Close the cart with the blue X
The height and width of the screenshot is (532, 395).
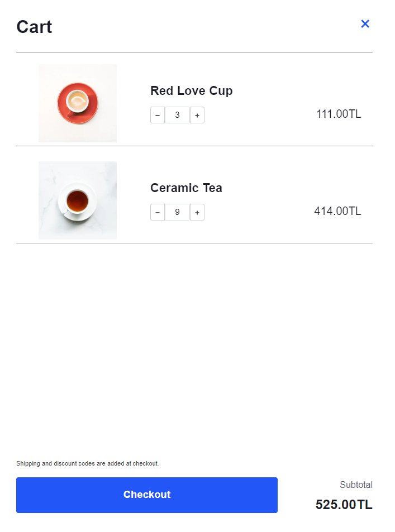[x=365, y=24]
